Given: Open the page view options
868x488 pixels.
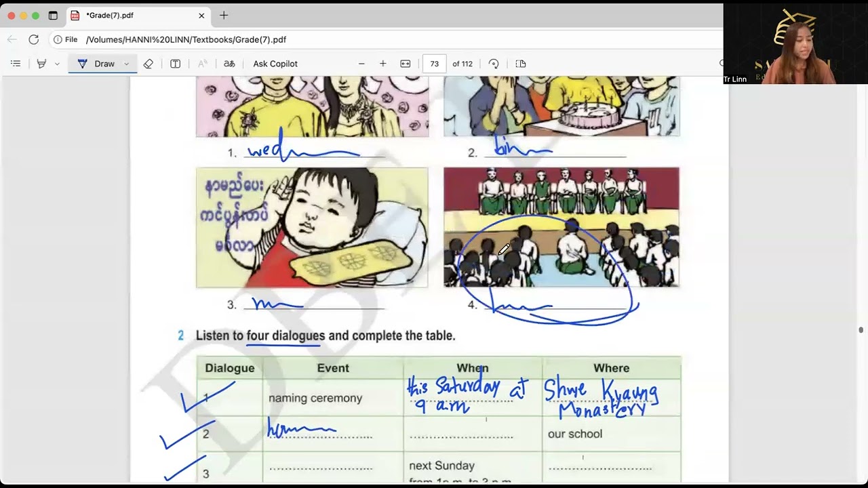Looking at the screenshot, I should [521, 64].
